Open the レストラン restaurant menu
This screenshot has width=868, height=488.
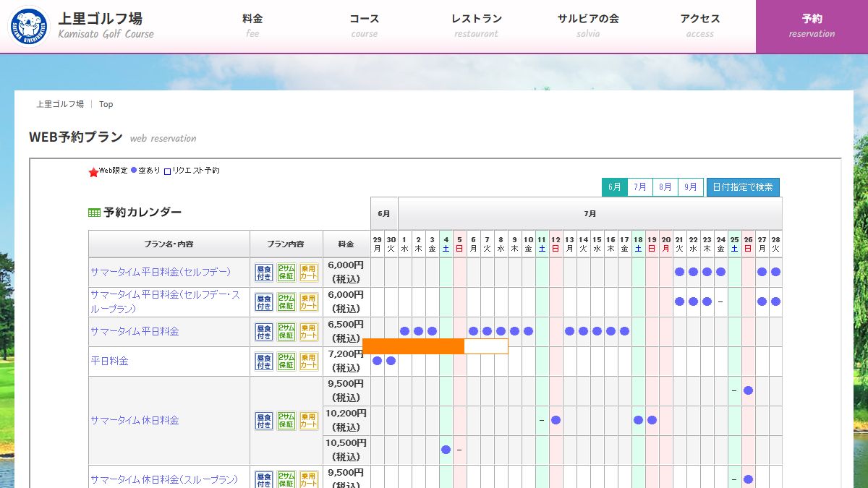(476, 26)
